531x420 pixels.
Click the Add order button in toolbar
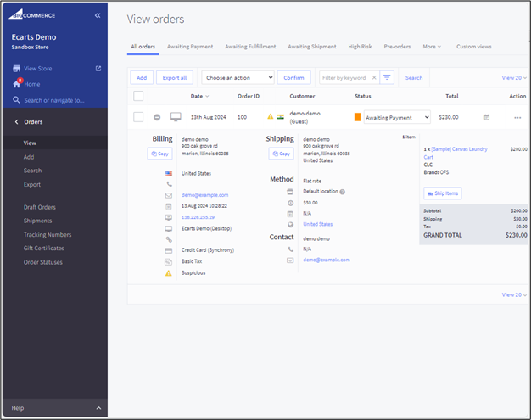tap(142, 77)
